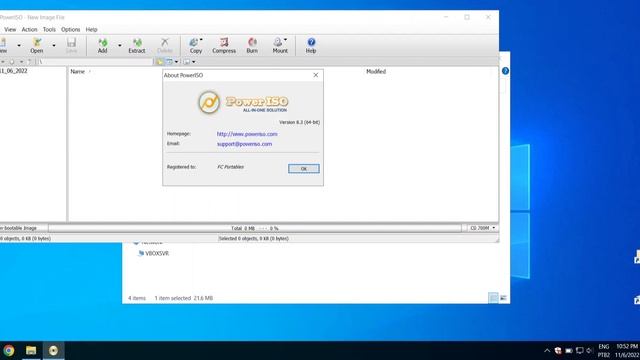The width and height of the screenshot is (640, 360).
Task: Sort the list by Name column header
Action: (x=78, y=71)
